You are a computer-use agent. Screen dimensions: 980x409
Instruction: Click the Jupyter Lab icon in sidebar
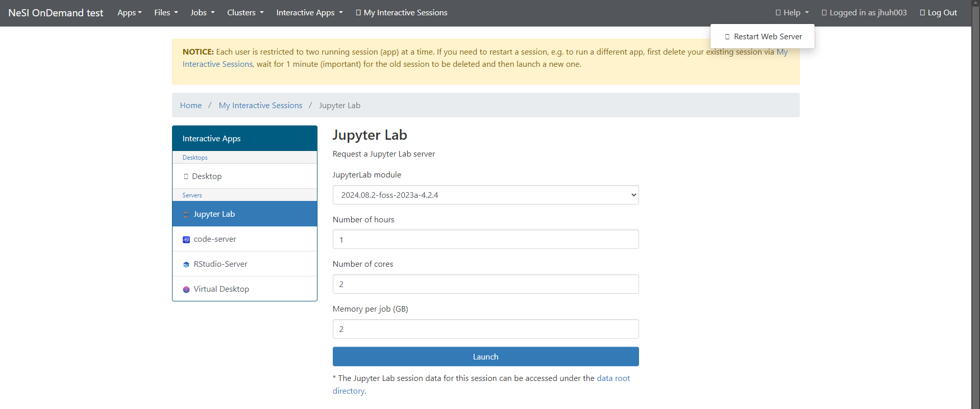click(186, 214)
